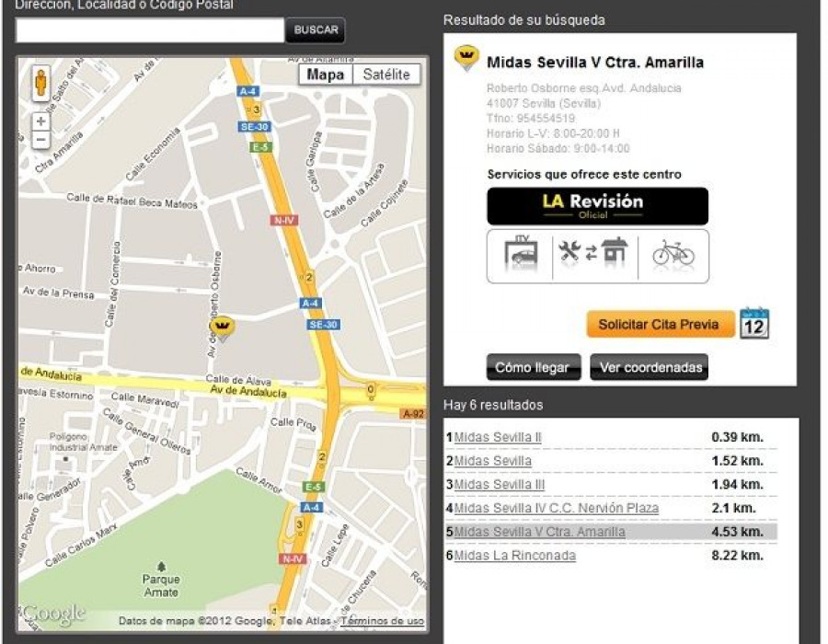The height and width of the screenshot is (644, 828).
Task: Click the Ver coordenadas button
Action: coord(649,367)
